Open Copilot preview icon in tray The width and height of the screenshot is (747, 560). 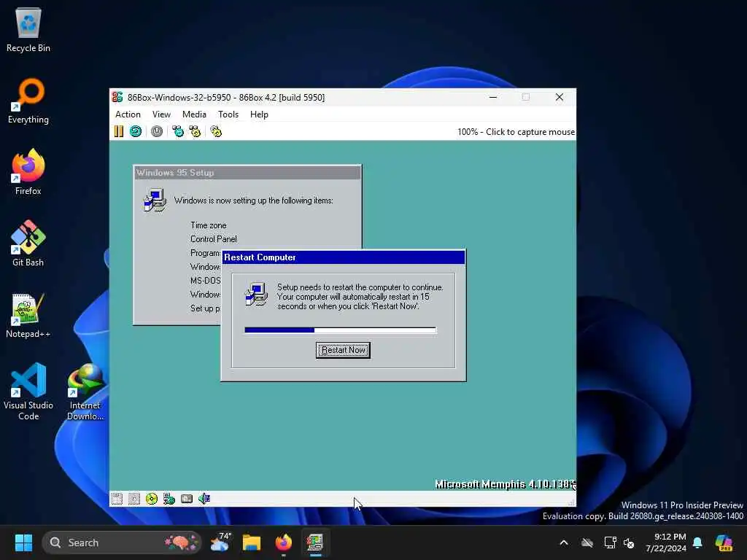(724, 542)
